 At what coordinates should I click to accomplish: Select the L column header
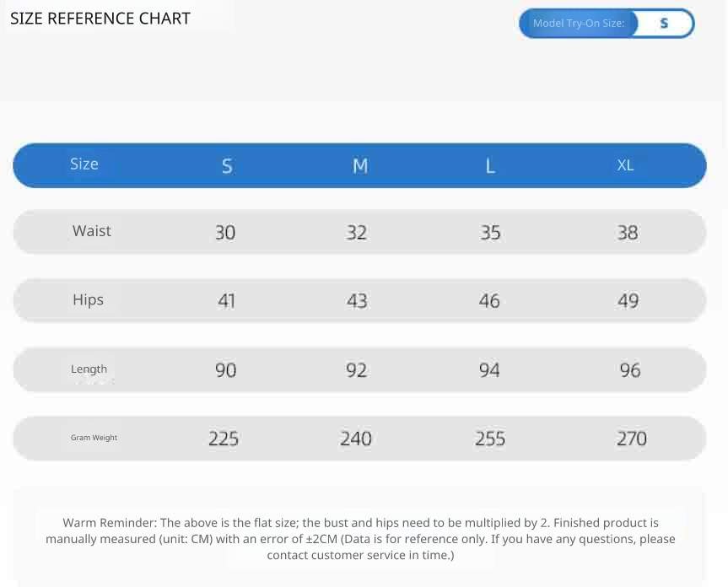pos(490,166)
